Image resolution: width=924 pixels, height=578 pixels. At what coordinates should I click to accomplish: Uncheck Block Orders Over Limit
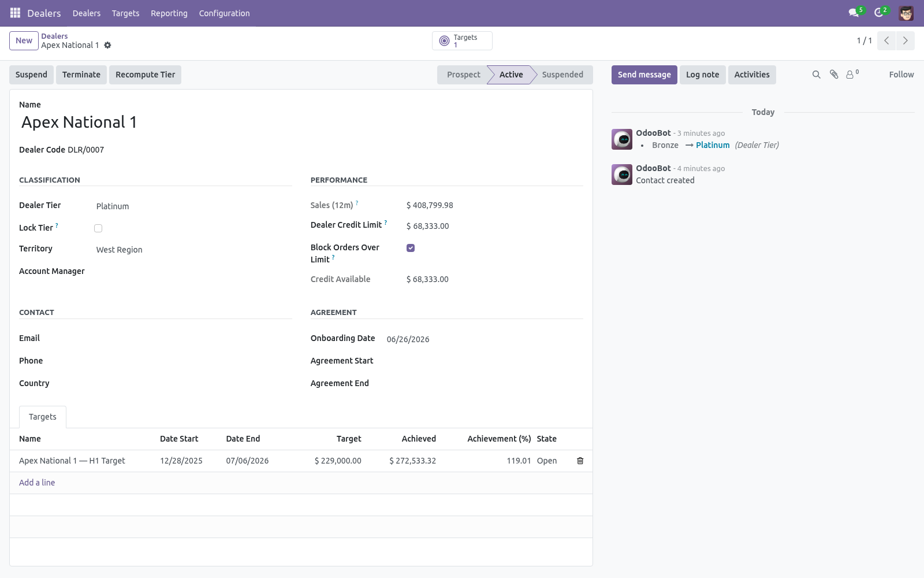click(411, 248)
